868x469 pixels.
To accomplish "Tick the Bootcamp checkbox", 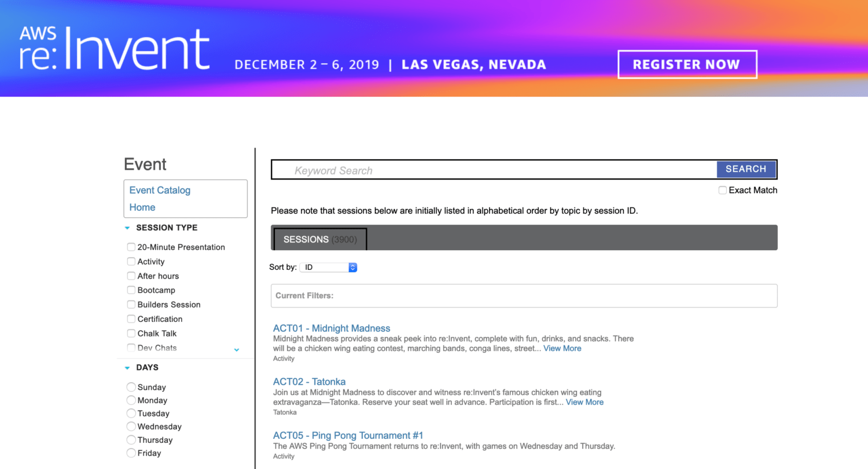I will tap(131, 290).
